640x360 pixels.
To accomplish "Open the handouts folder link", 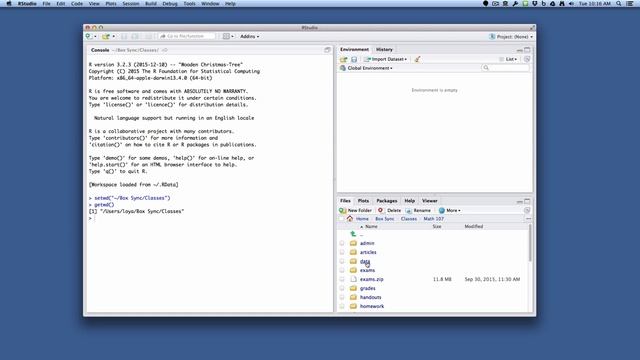I will pos(370,297).
